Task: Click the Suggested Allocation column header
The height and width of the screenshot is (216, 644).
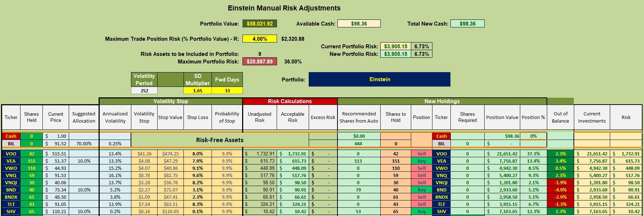Action: pyautogui.click(x=84, y=117)
